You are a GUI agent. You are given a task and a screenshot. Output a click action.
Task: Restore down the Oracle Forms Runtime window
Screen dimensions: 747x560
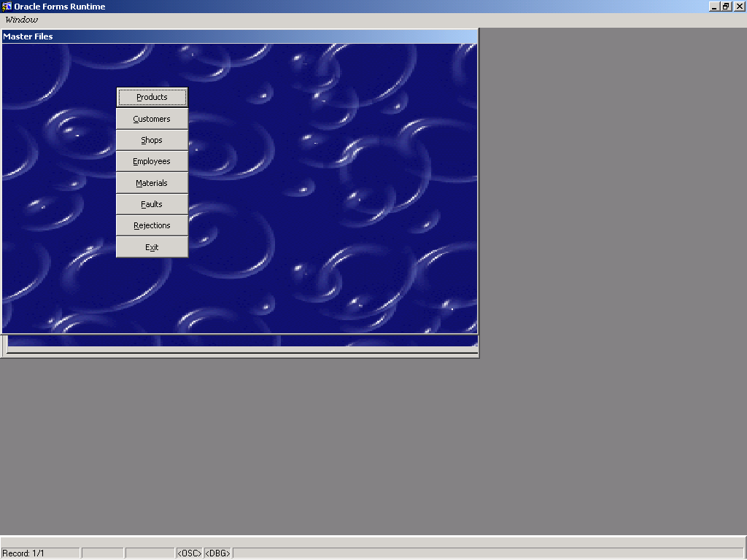727,7
